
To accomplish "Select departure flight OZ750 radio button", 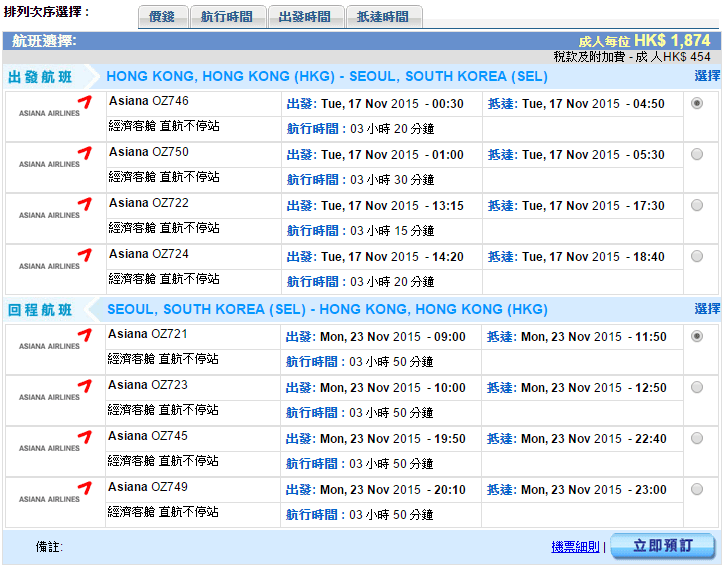I will pyautogui.click(x=696, y=154).
